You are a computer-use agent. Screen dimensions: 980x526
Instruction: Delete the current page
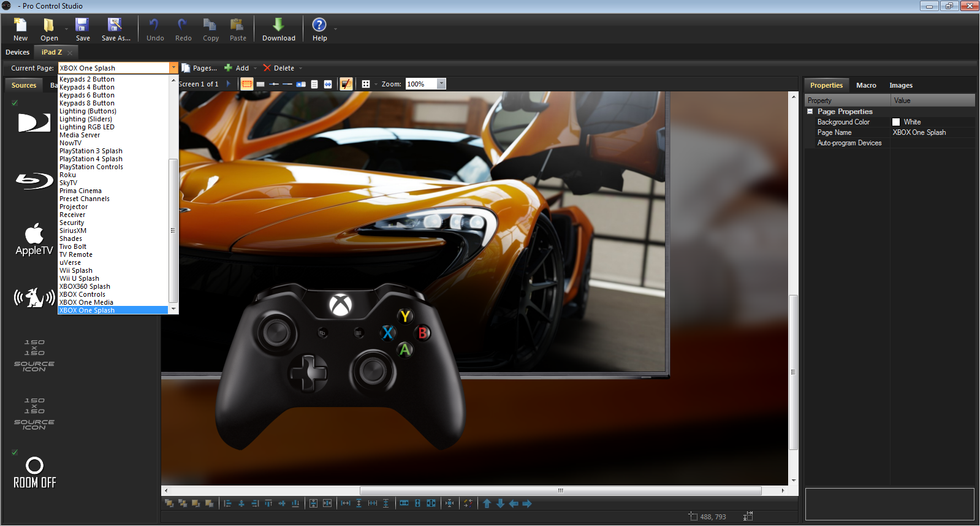pyautogui.click(x=279, y=68)
